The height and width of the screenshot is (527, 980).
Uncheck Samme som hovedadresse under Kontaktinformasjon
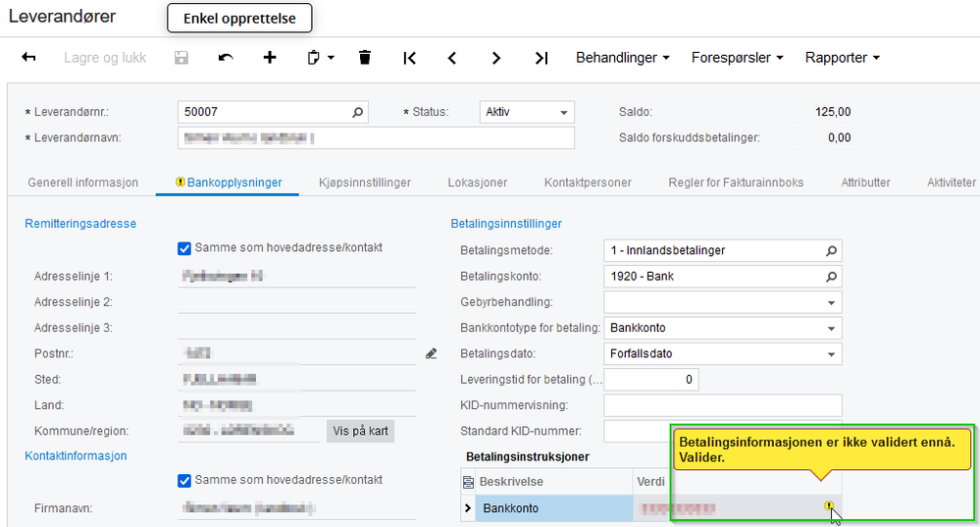pos(183,481)
